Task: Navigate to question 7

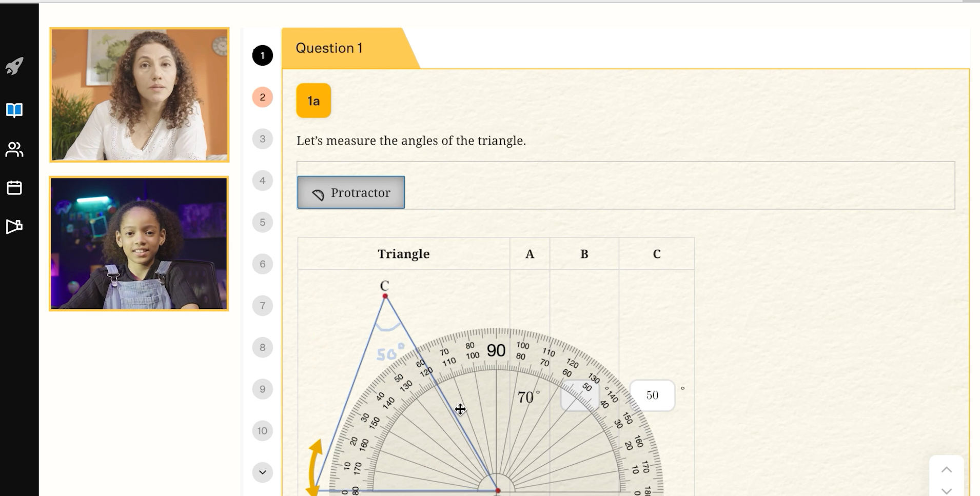Action: pos(262,305)
